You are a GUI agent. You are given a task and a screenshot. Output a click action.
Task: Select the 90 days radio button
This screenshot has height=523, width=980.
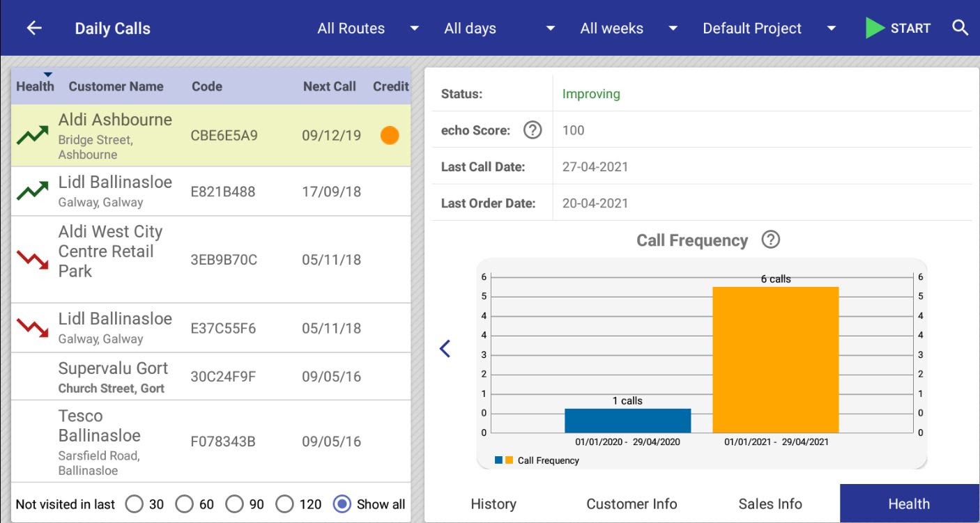coord(235,504)
